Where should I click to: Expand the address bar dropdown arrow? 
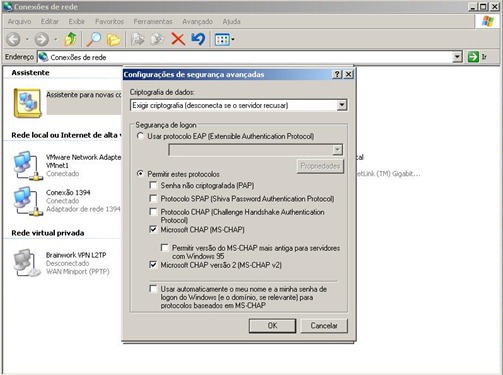tap(457, 57)
